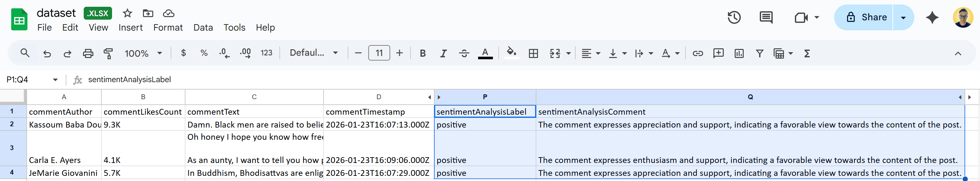The height and width of the screenshot is (181, 980).
Task: Toggle strikethrough formatting
Action: pos(464,53)
